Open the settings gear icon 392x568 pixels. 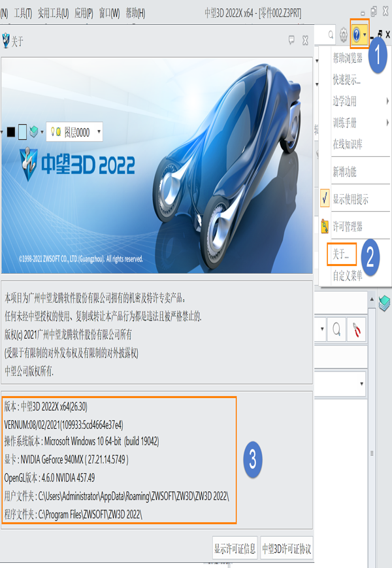coord(344,35)
